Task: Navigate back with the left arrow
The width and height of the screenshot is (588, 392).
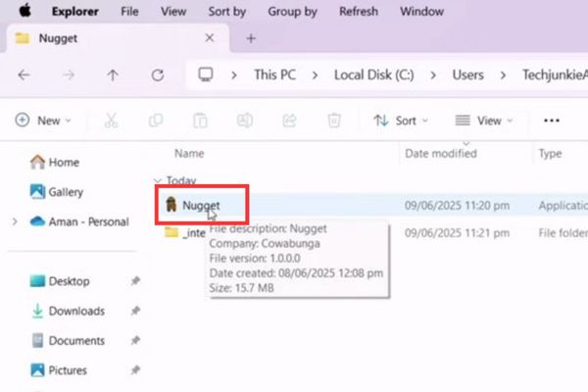Action: [x=24, y=75]
